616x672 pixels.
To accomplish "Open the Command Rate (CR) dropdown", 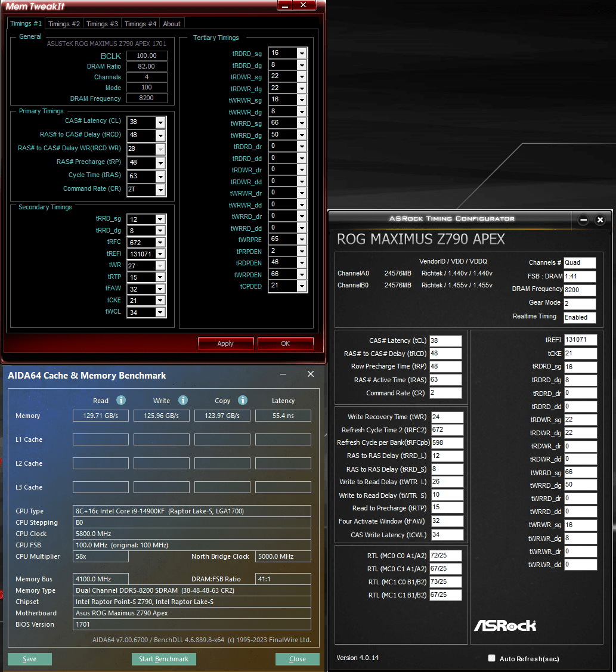I will pos(160,190).
